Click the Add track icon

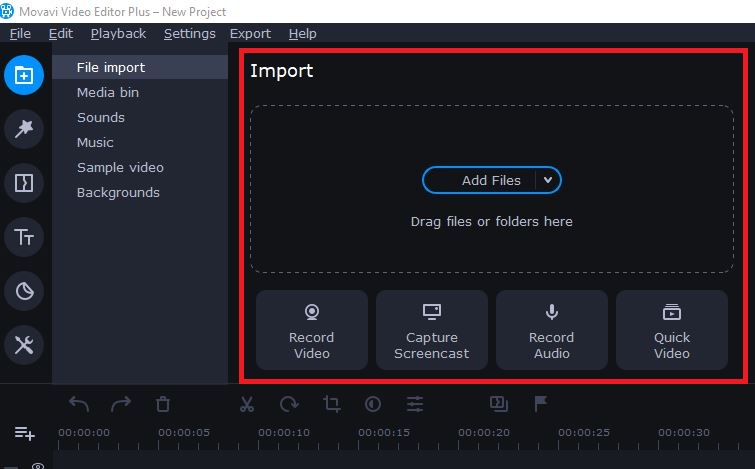click(x=24, y=433)
